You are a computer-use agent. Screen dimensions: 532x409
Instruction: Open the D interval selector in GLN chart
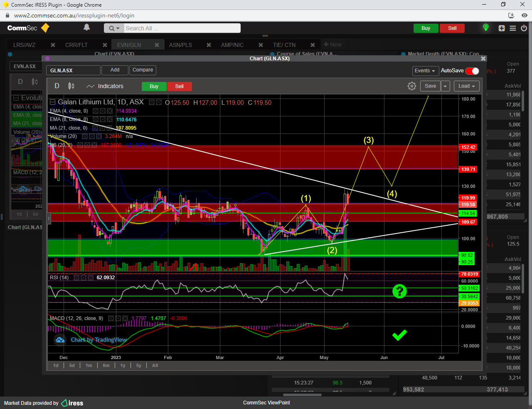57,86
